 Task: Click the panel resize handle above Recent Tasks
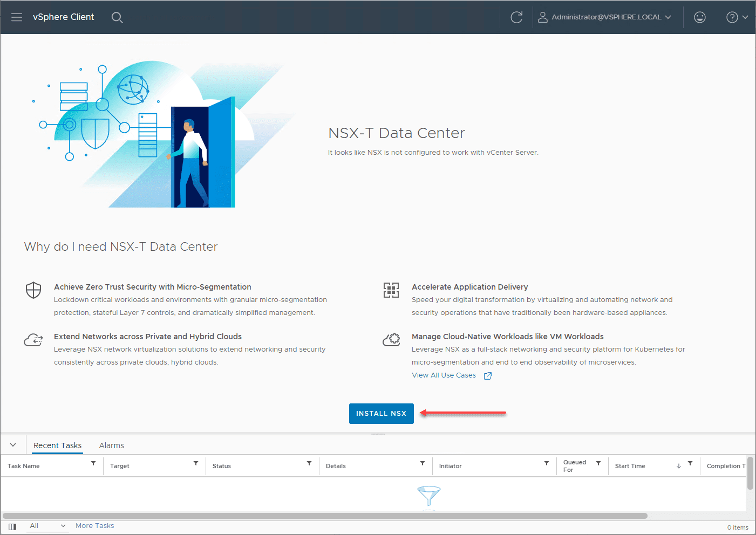pos(378,434)
